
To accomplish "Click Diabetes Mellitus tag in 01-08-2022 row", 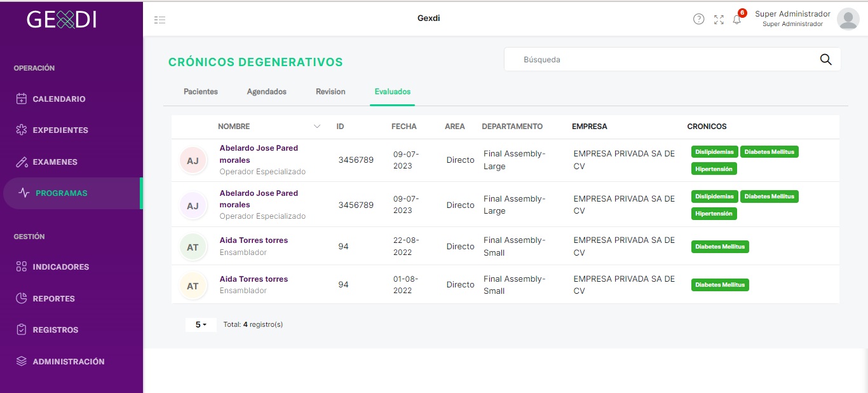I will (x=720, y=285).
